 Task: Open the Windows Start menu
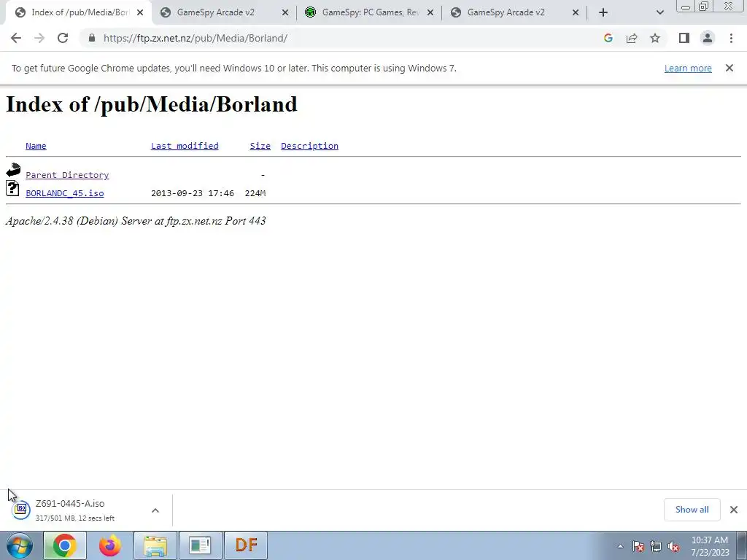tap(20, 545)
